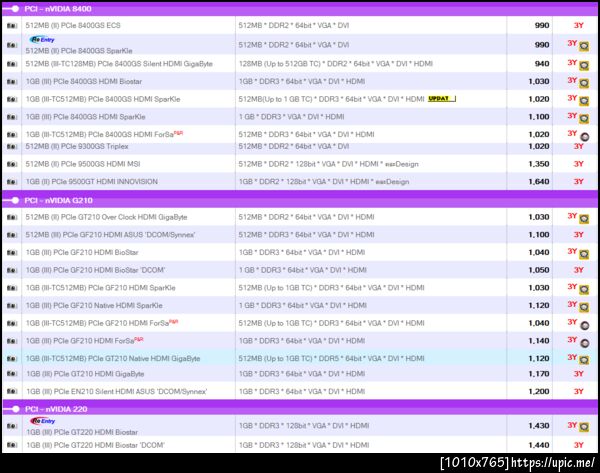Open 1GB PCIe EN210 Silent HDMI ASUS product
The image size is (600, 473).
[116, 391]
